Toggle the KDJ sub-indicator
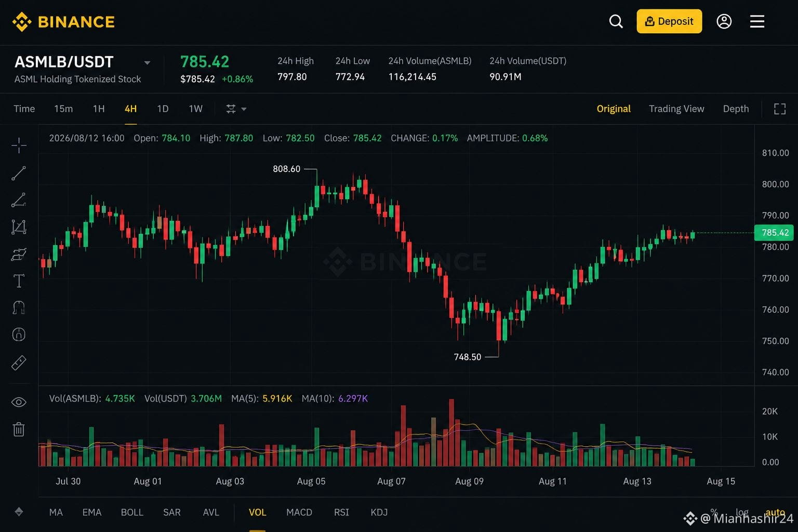Viewport: 798px width, 532px height. click(x=379, y=512)
